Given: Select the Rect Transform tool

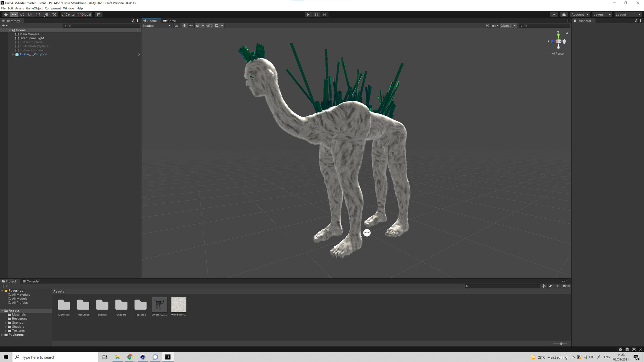Looking at the screenshot, I should pos(38,14).
